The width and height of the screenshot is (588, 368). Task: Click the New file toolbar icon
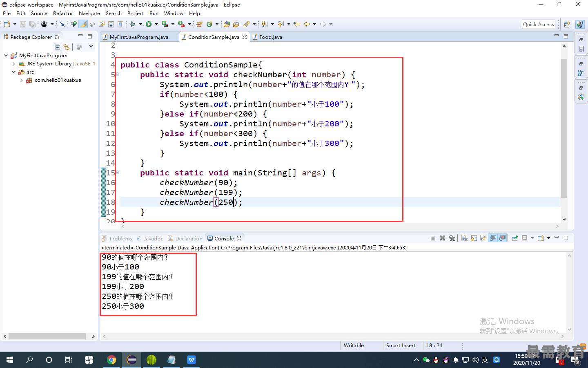(x=7, y=24)
